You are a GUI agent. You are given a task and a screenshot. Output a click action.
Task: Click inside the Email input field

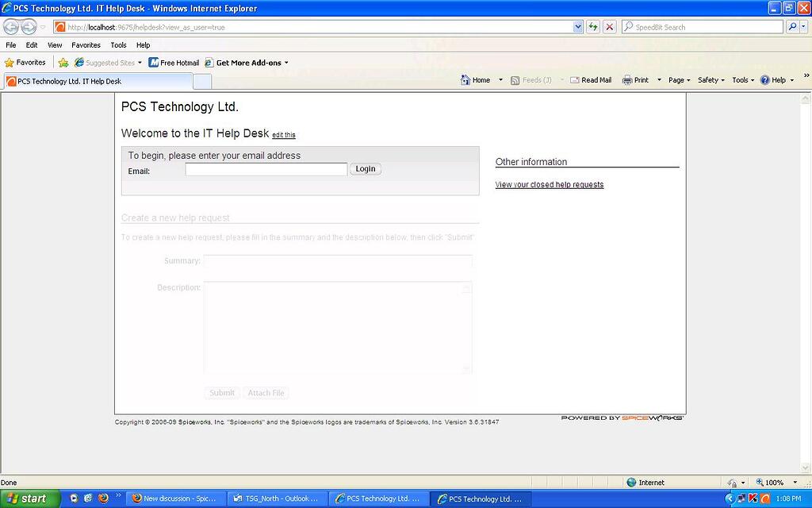point(266,169)
